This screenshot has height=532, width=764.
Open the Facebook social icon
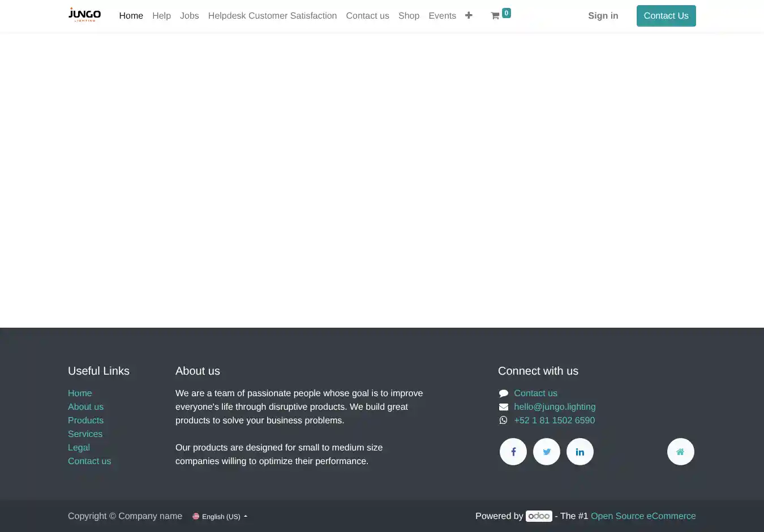[x=513, y=452]
